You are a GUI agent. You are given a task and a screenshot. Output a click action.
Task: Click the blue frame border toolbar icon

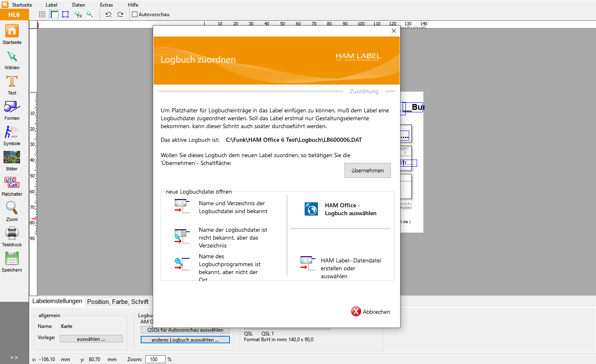click(66, 14)
